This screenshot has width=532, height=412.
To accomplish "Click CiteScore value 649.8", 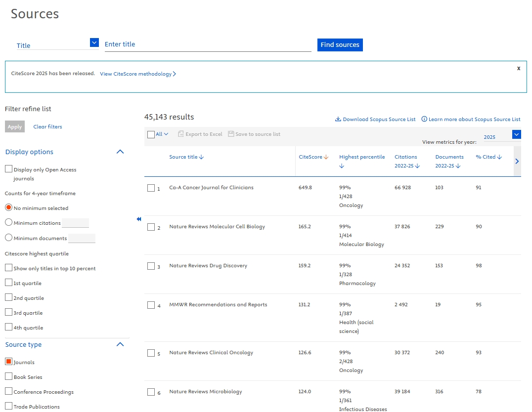I will tap(305, 188).
